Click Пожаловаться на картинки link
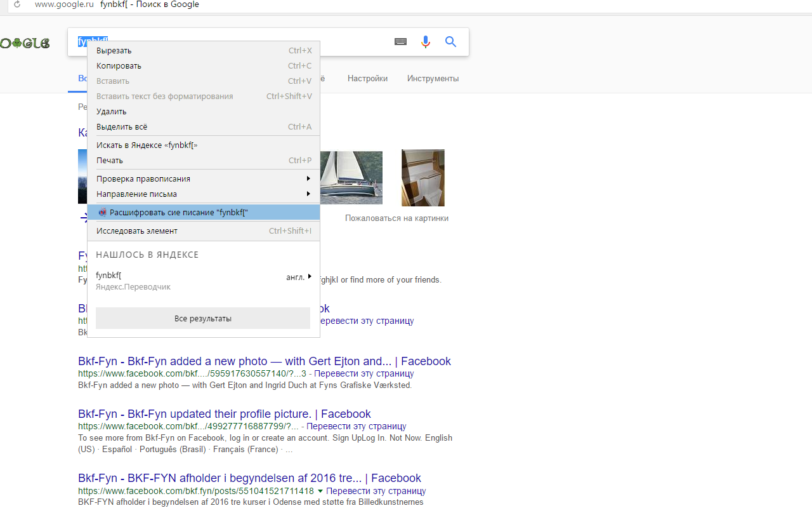This screenshot has width=812, height=508. tap(396, 218)
